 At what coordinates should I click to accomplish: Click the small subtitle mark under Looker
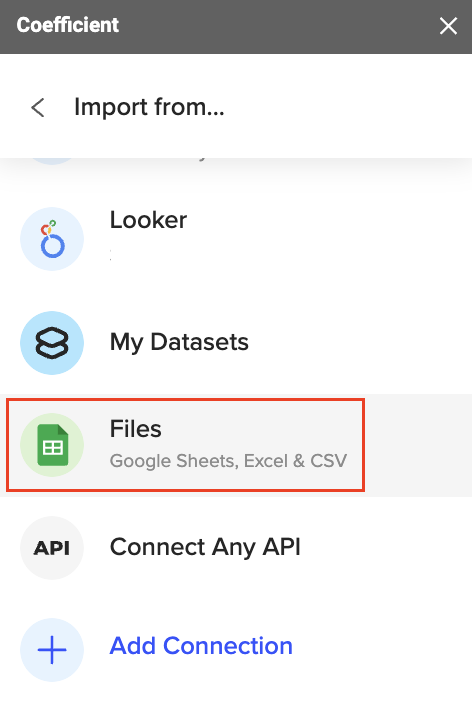111,256
